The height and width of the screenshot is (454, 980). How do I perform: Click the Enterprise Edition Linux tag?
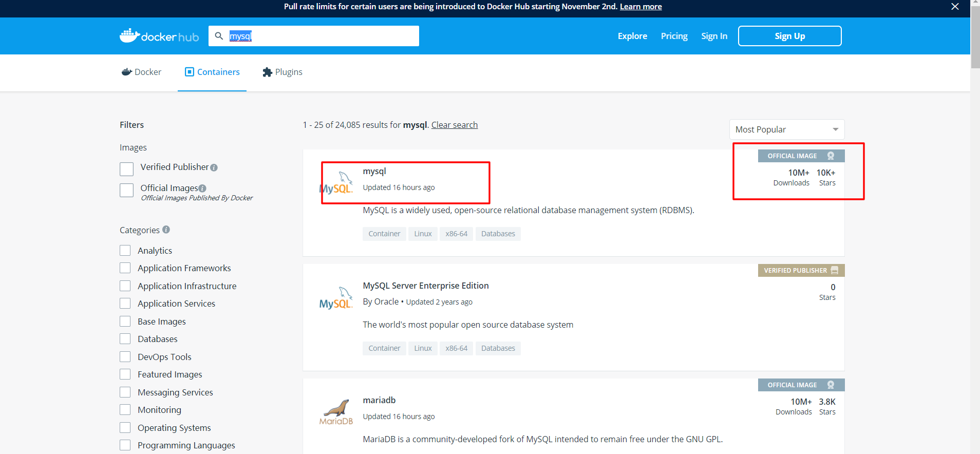[423, 348]
